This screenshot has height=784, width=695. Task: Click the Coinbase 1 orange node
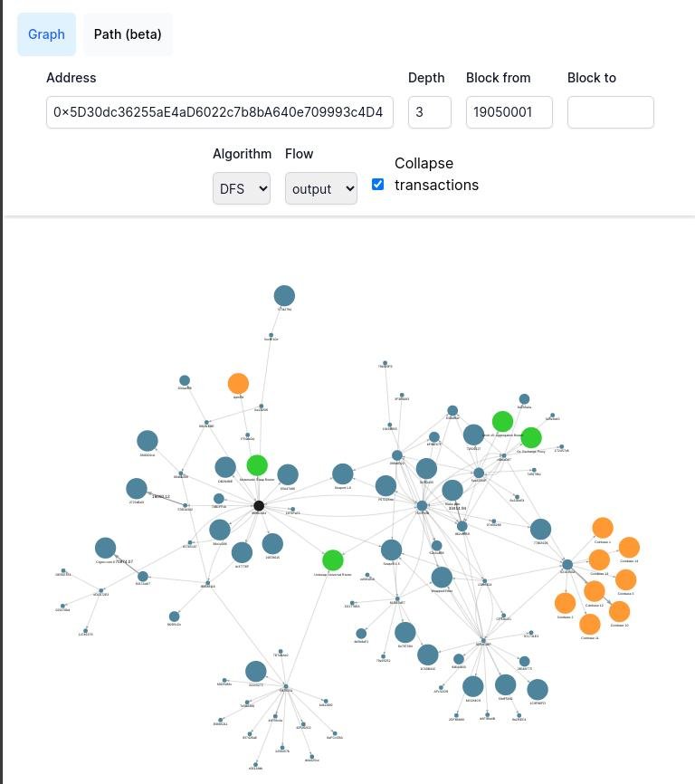[x=603, y=528]
